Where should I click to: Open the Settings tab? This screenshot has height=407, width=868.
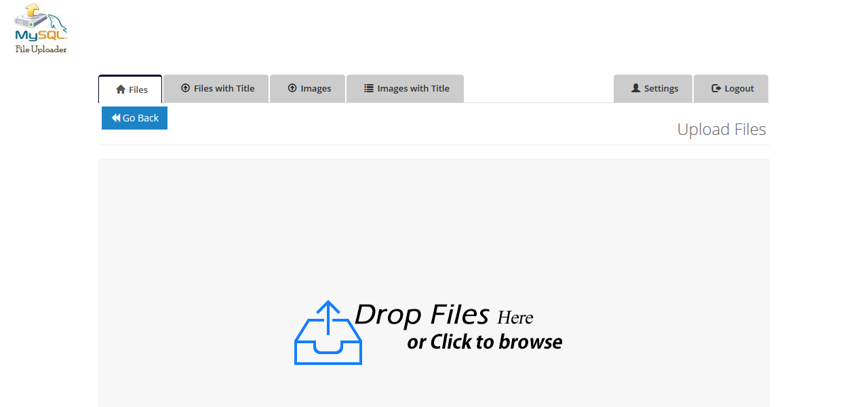653,88
